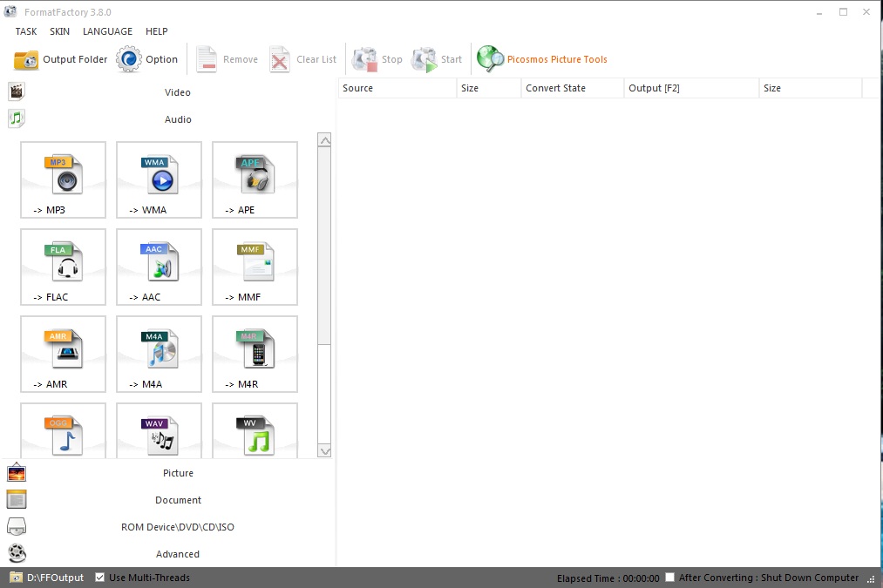Click the Remove toolbar icon
The width and height of the screenshot is (883, 588).
pos(206,59)
